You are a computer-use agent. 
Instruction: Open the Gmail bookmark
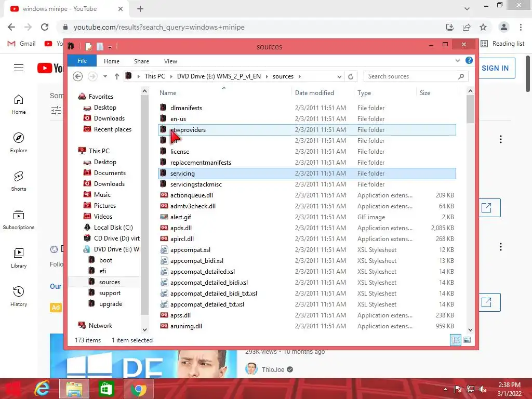point(22,44)
